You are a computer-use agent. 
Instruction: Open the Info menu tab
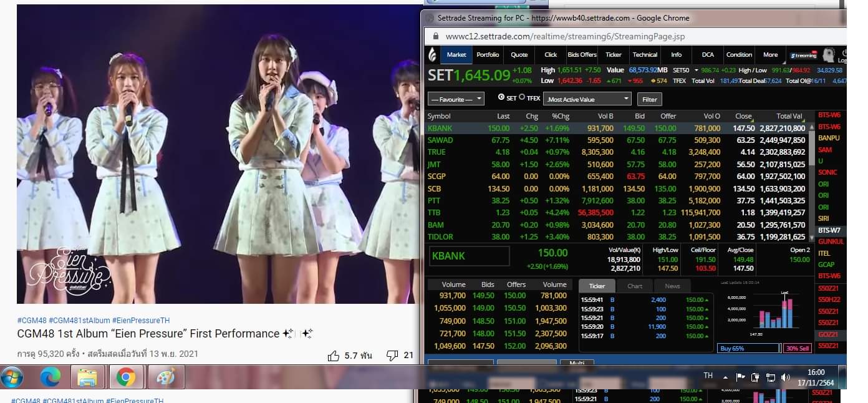[x=676, y=55]
